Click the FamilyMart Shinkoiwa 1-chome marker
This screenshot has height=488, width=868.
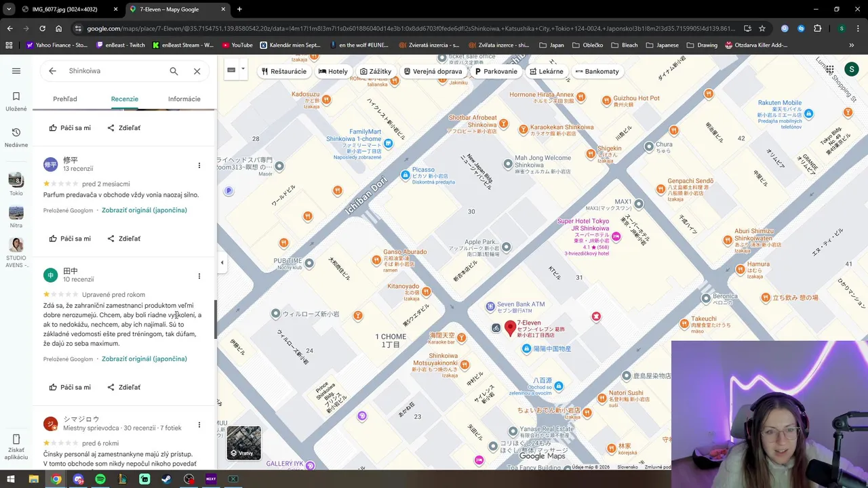tap(387, 144)
